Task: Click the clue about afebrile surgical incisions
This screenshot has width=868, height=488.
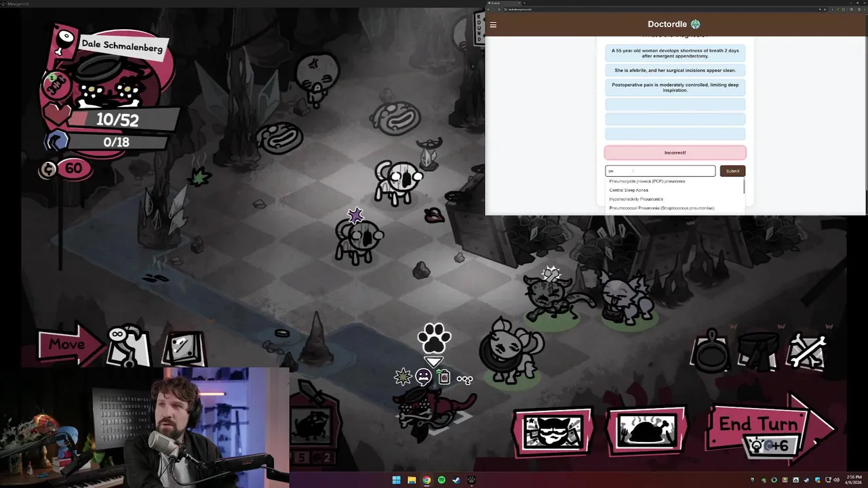Action: point(675,70)
